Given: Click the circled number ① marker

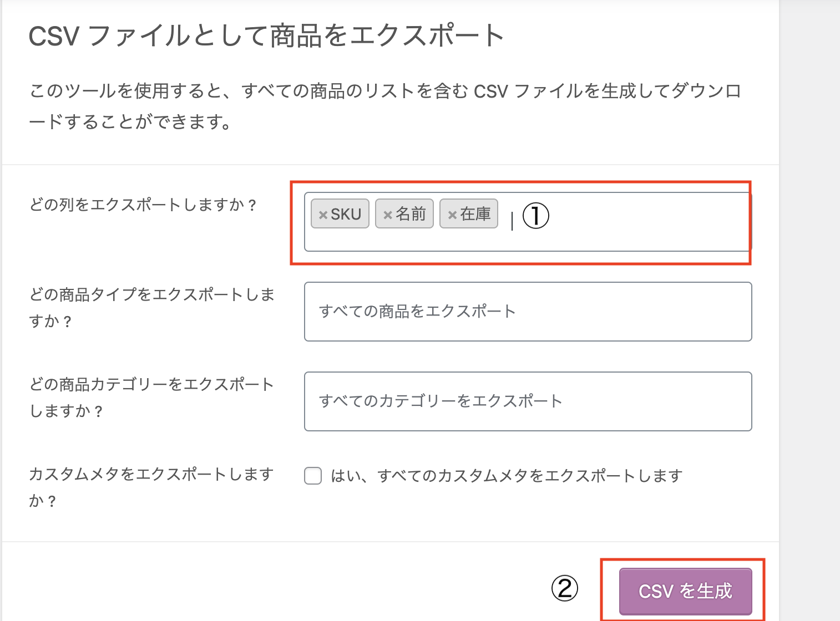Looking at the screenshot, I should click(x=535, y=216).
